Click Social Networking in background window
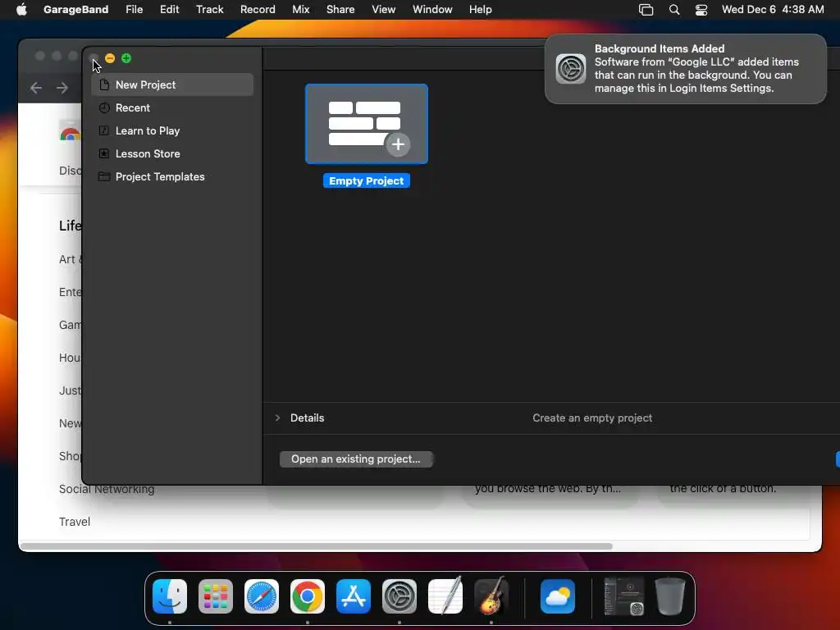 pos(107,489)
